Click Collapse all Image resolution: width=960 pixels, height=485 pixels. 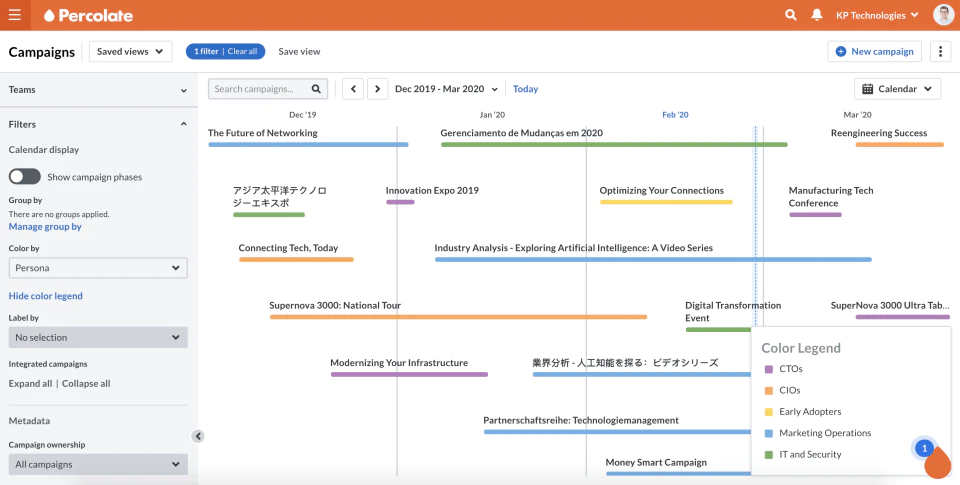[86, 383]
